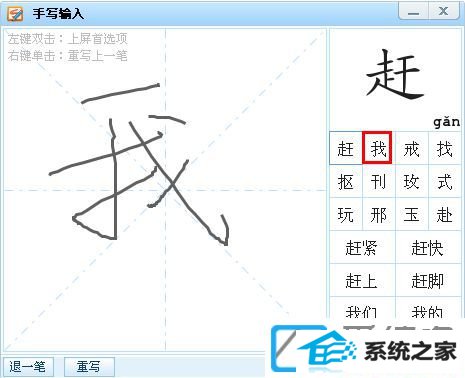Pick the candidate character 玉

(x=411, y=214)
